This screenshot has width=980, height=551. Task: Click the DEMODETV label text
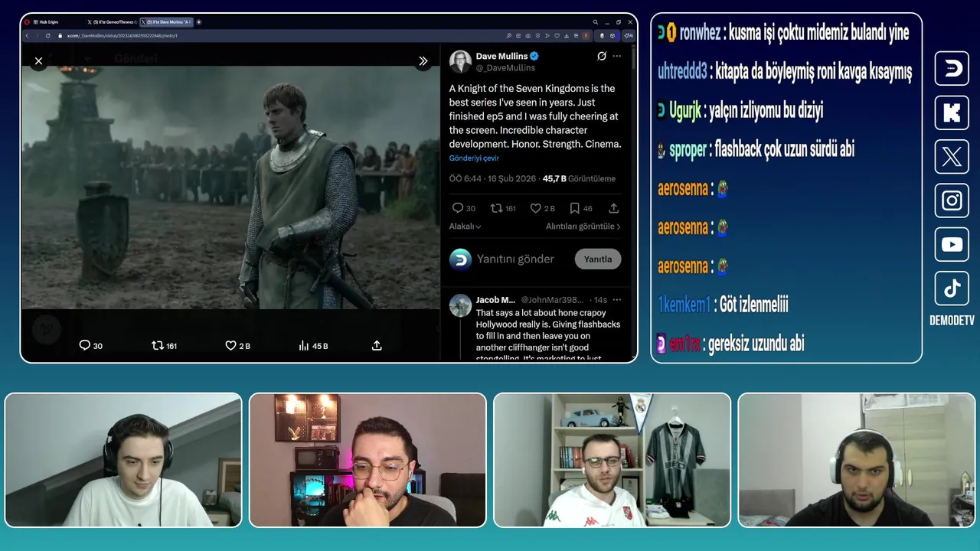click(952, 321)
